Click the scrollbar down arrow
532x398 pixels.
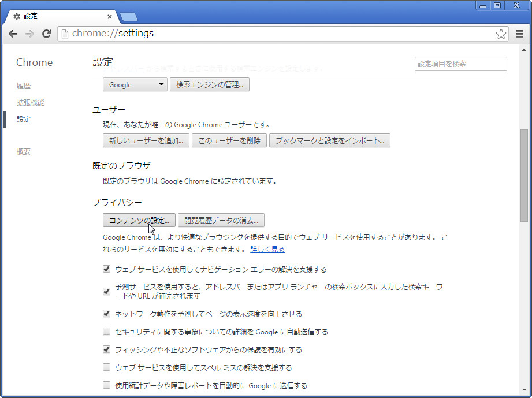click(x=524, y=390)
